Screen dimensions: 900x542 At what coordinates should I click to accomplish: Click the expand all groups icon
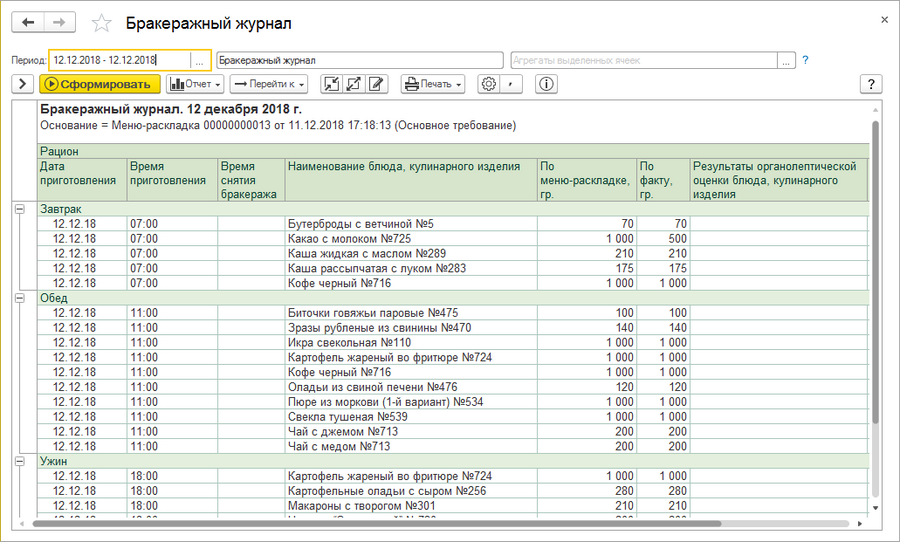(354, 84)
